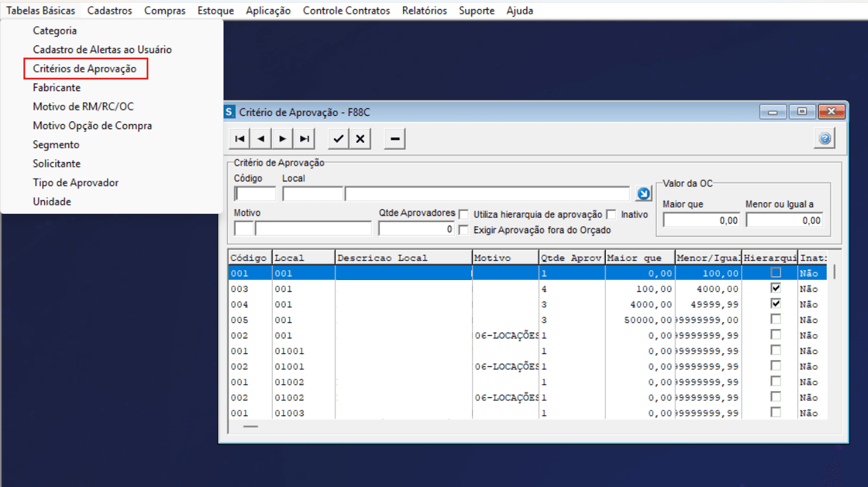Click the Descricao Local column header
This screenshot has width=868, height=487.
(404, 257)
